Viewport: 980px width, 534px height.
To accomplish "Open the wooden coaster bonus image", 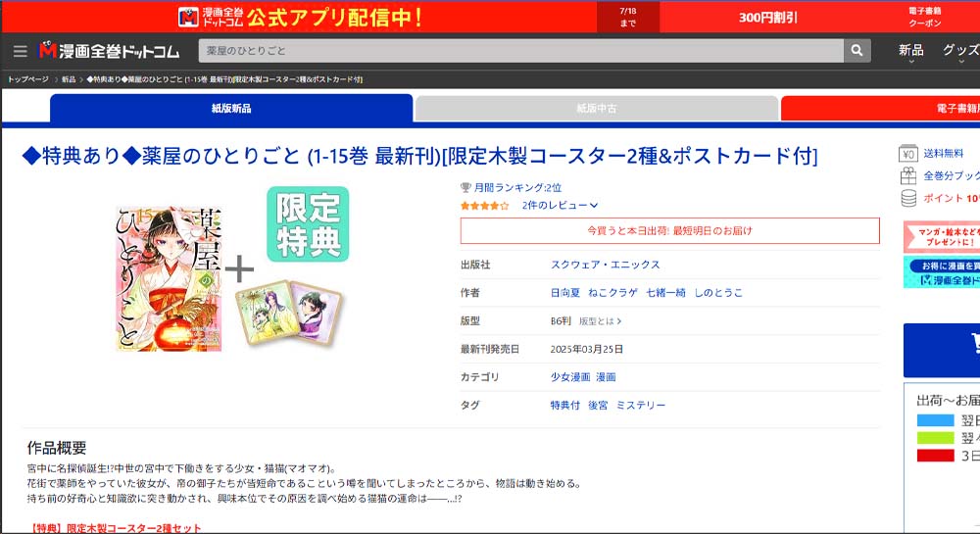I will pyautogui.click(x=289, y=313).
